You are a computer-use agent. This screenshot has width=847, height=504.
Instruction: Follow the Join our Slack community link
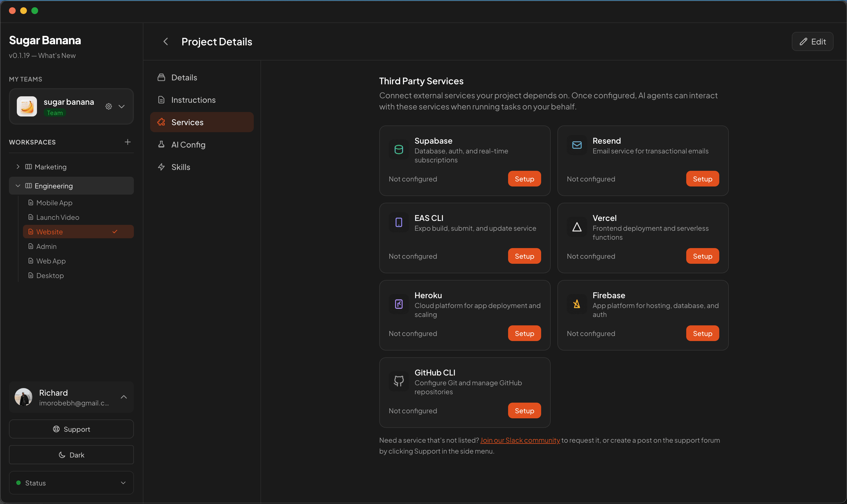click(520, 440)
